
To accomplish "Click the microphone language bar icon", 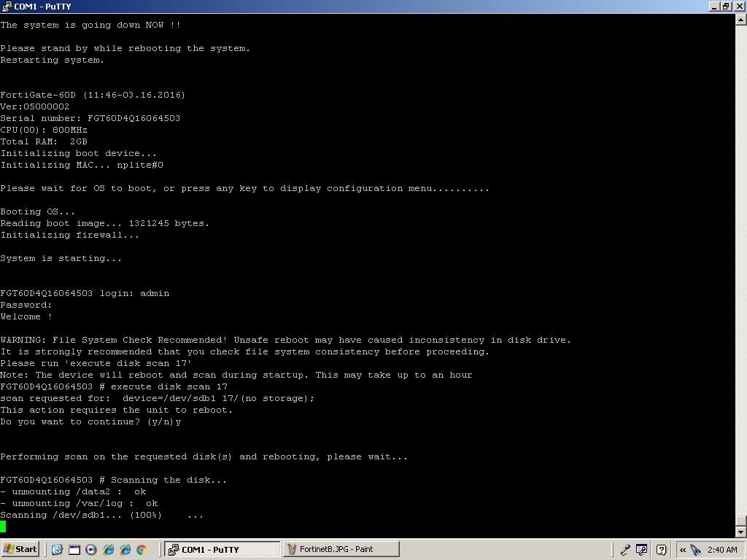I will point(625,550).
